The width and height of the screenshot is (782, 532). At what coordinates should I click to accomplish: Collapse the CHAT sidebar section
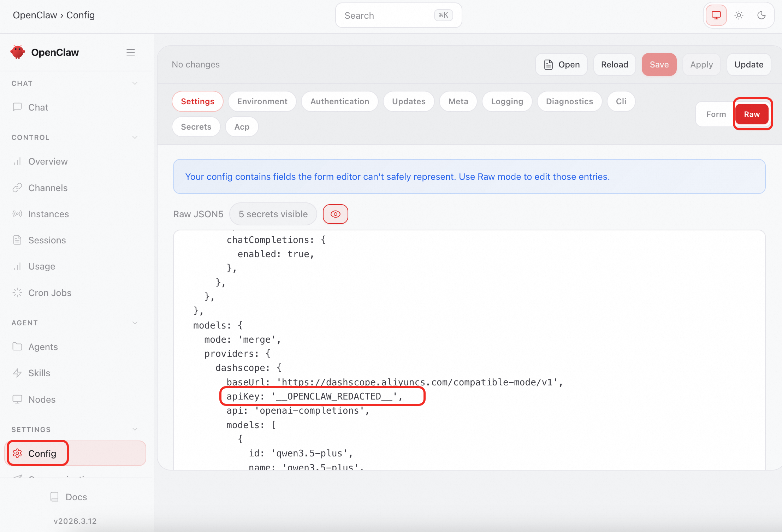(x=135, y=83)
